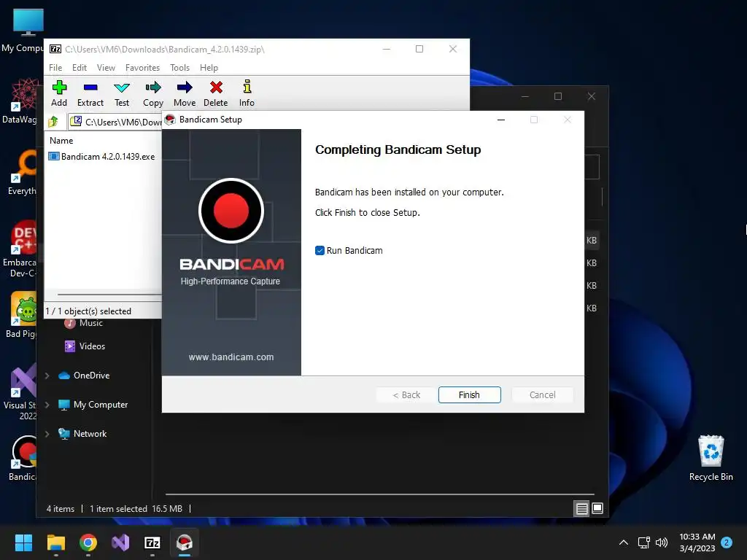Open View menu in 7-Zip

pyautogui.click(x=106, y=68)
